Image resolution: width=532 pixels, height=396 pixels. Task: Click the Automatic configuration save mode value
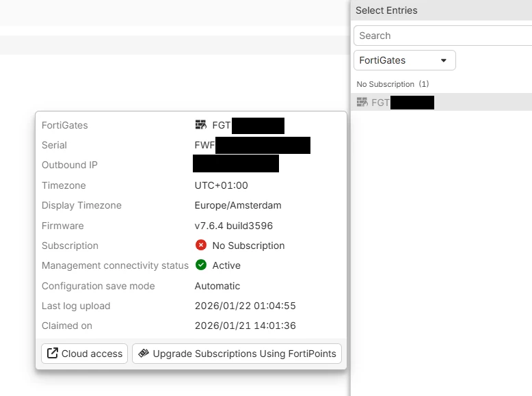pos(217,286)
